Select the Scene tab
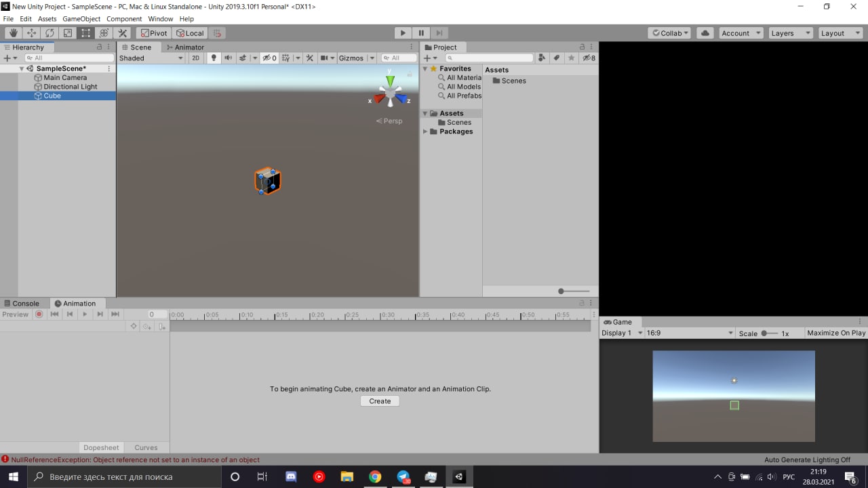Screen dimensions: 868x488 coord(136,47)
